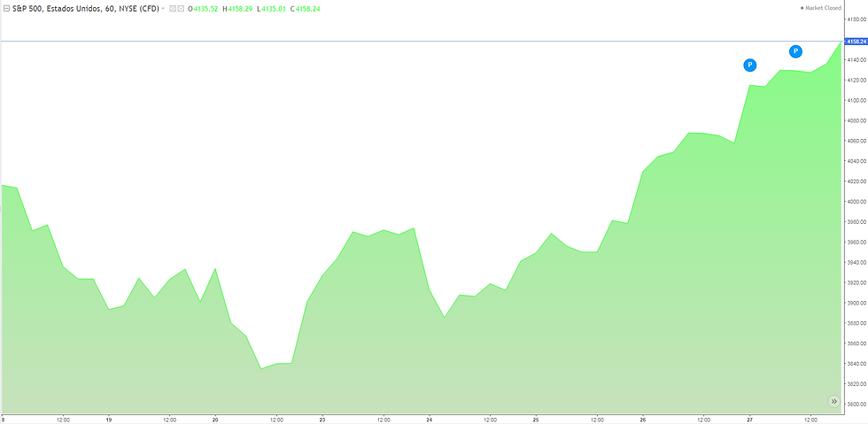Select the low value L4135.01
This screenshot has height=424, width=868.
271,9
